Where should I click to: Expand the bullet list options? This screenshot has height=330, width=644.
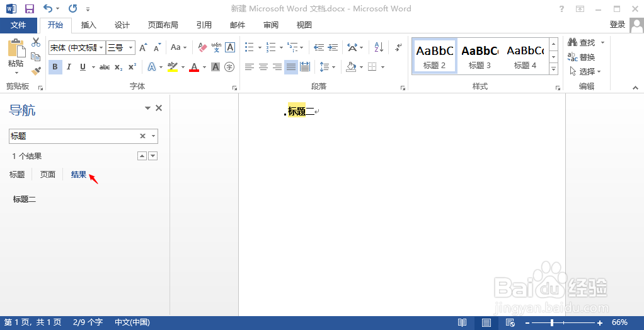click(x=260, y=48)
